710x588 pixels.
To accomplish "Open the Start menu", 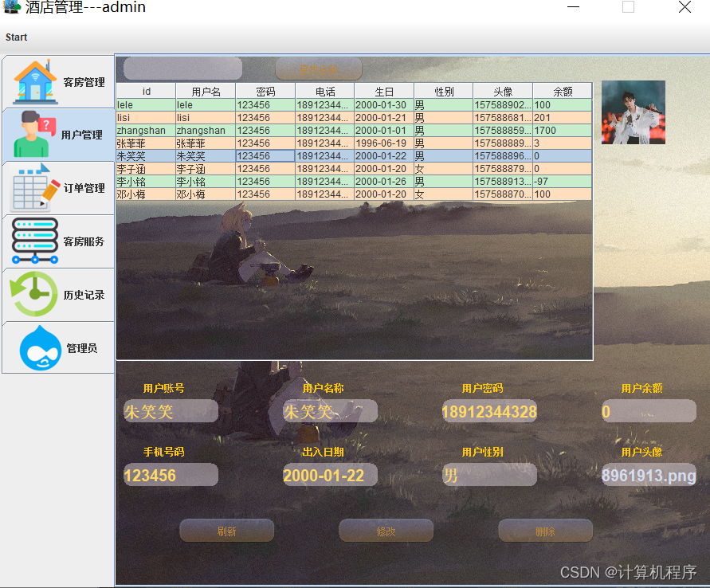I will [16, 37].
